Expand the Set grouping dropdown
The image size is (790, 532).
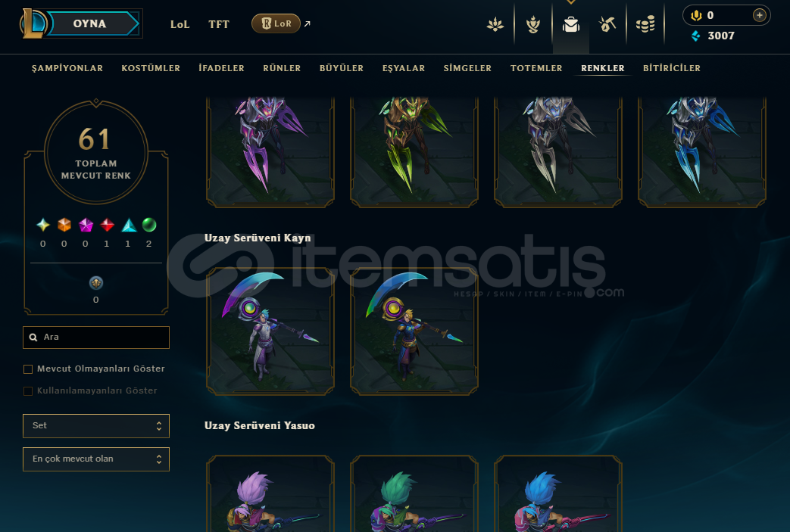96,426
